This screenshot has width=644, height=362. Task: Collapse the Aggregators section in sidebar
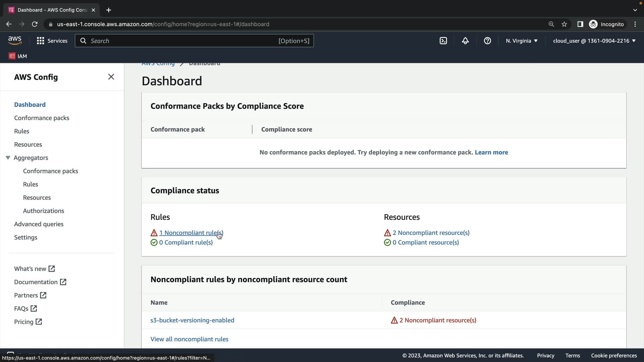click(x=8, y=158)
